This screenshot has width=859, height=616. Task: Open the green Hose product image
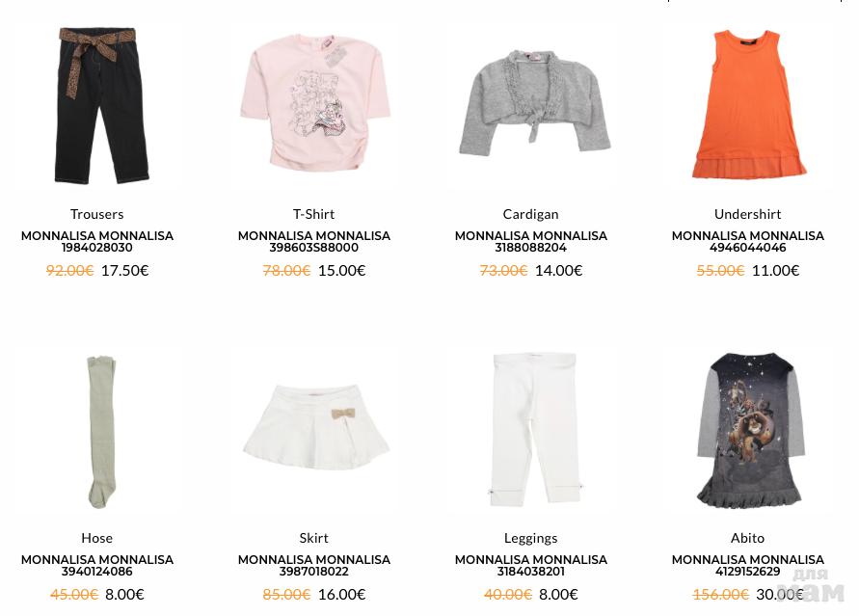coord(97,430)
